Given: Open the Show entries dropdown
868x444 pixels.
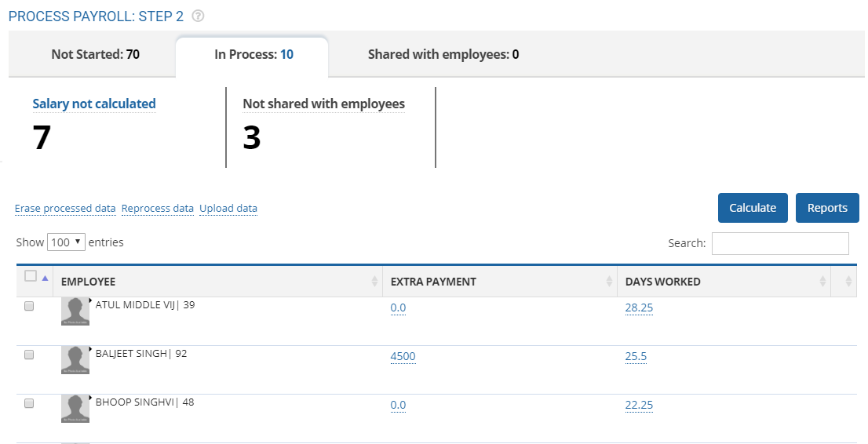Looking at the screenshot, I should coord(66,242).
